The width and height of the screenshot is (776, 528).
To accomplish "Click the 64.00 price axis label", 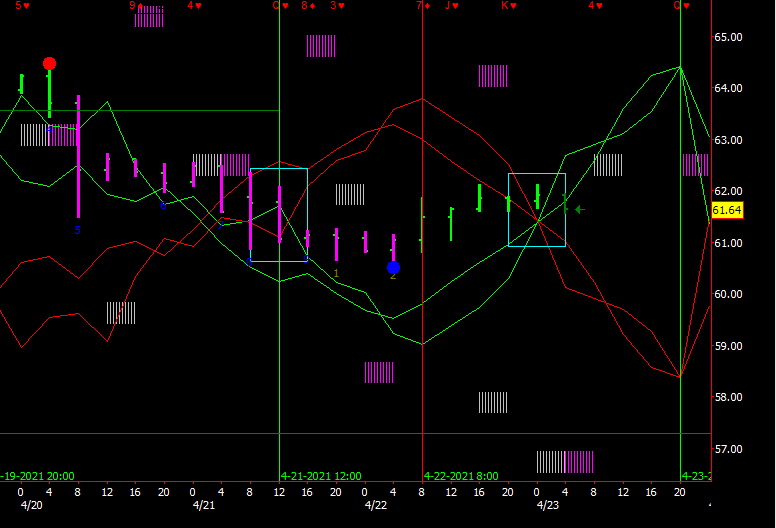I will pos(728,88).
